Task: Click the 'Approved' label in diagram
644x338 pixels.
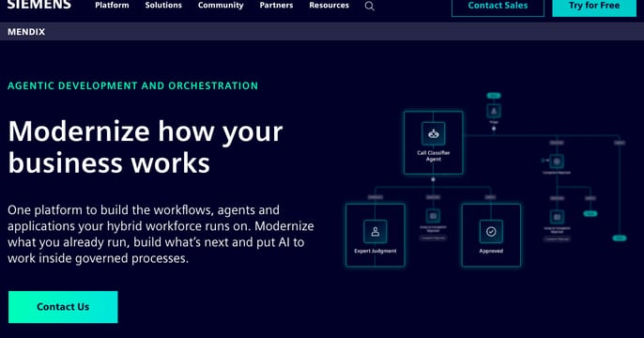Action: point(491,251)
